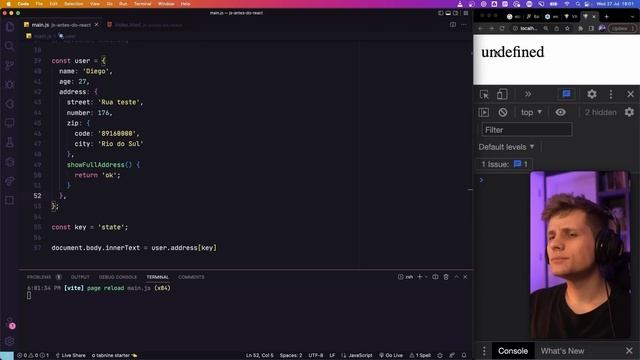Clear the console output
640x360 pixels.
tap(503, 112)
